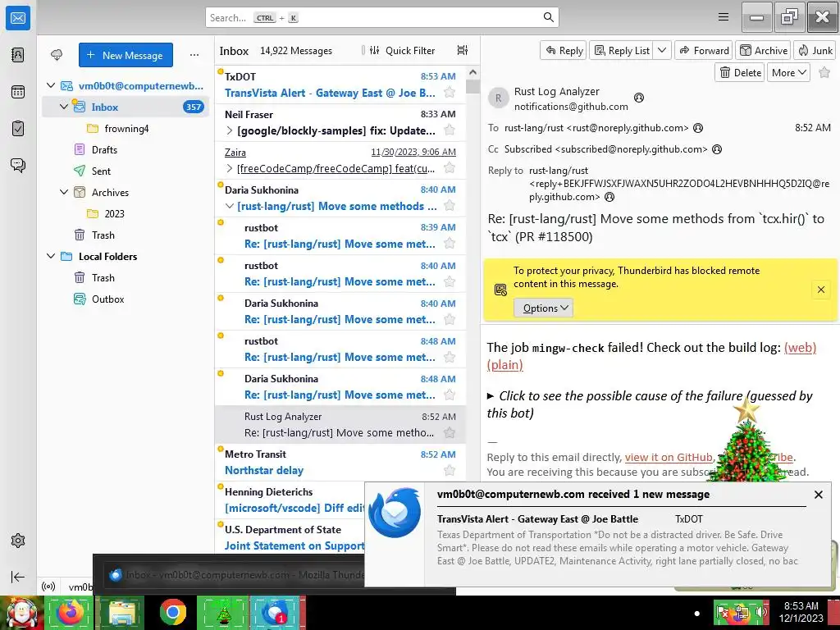The height and width of the screenshot is (630, 840).
Task: Open Chrome from the taskbar
Action: click(x=172, y=612)
